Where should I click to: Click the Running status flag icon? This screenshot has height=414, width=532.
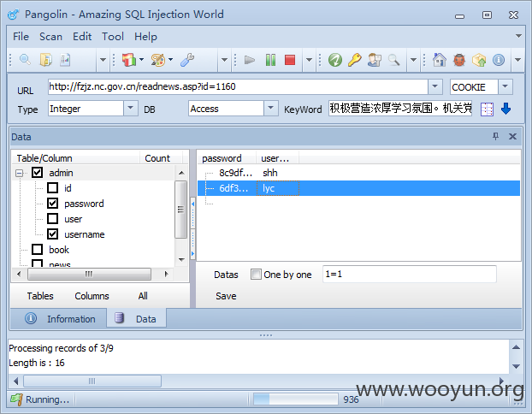coord(16,399)
